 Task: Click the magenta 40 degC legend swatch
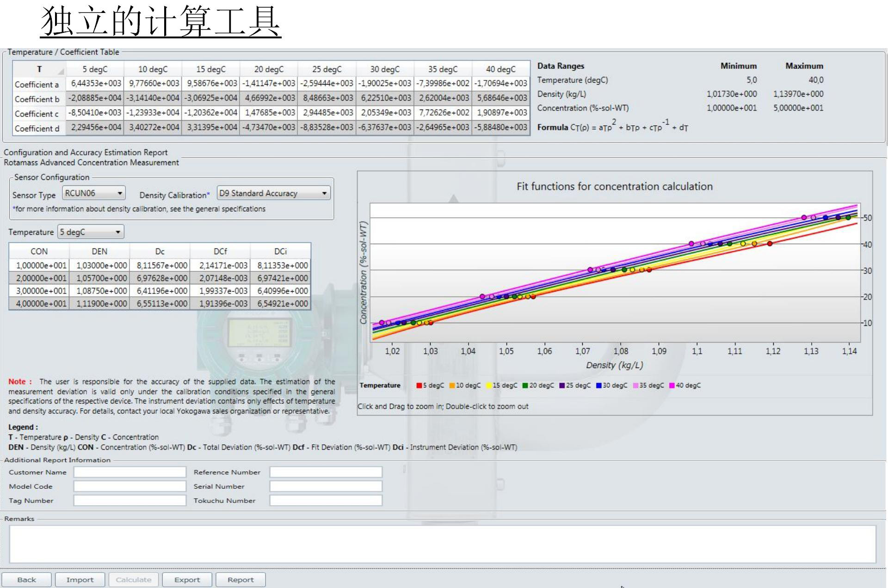tap(672, 386)
